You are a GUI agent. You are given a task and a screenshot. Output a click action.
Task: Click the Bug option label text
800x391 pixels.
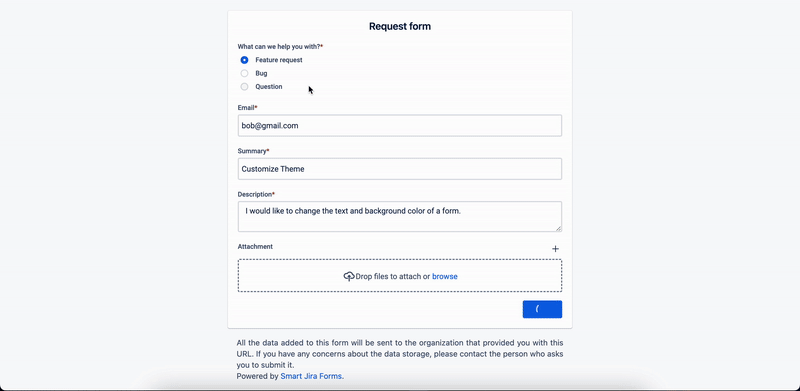click(261, 73)
